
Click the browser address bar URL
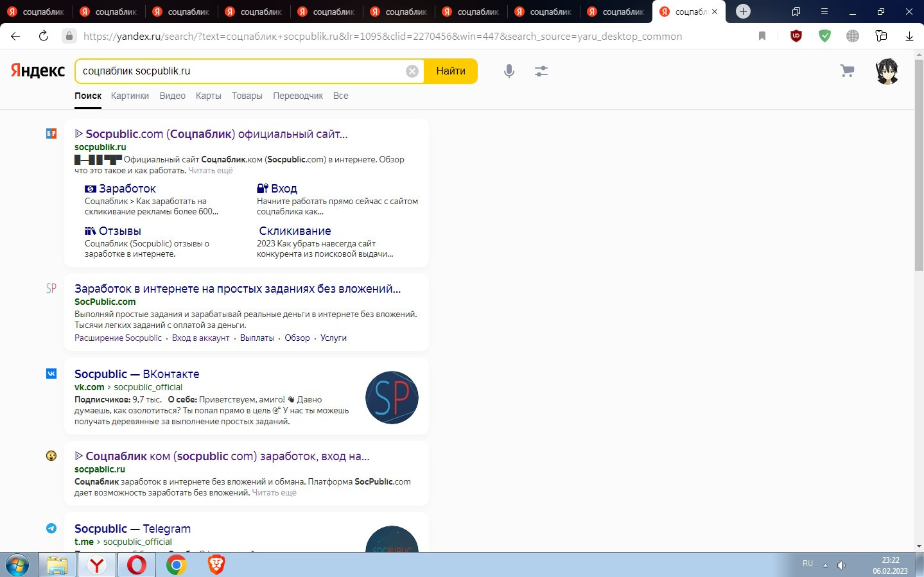[x=383, y=37]
